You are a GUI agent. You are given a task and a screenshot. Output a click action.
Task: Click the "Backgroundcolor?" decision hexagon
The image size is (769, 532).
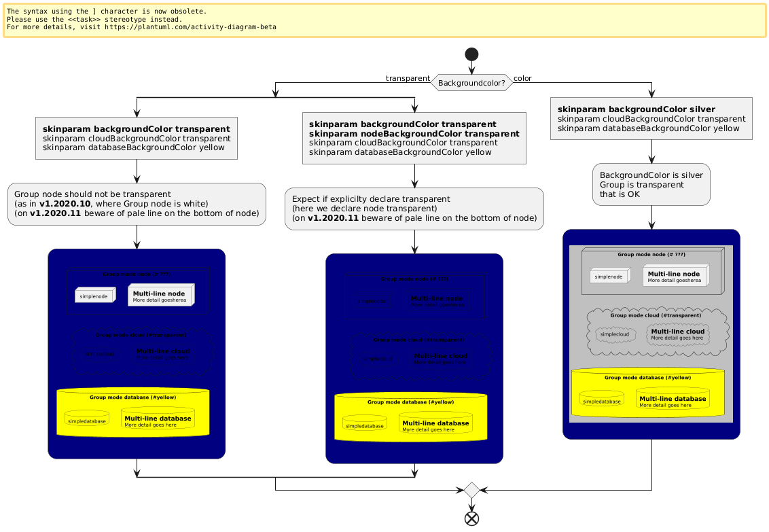471,83
